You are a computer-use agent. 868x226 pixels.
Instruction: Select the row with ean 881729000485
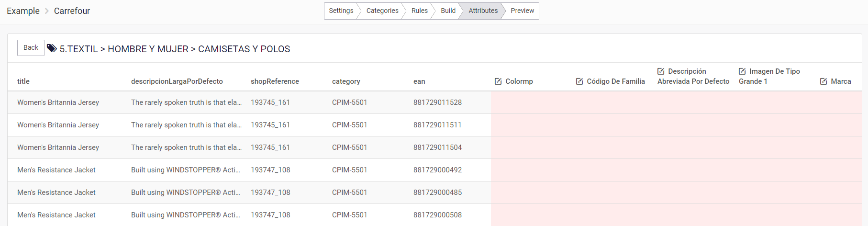point(434,192)
